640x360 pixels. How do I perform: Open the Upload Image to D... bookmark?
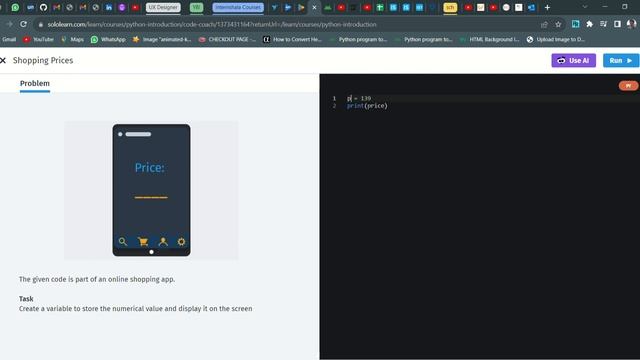point(556,40)
